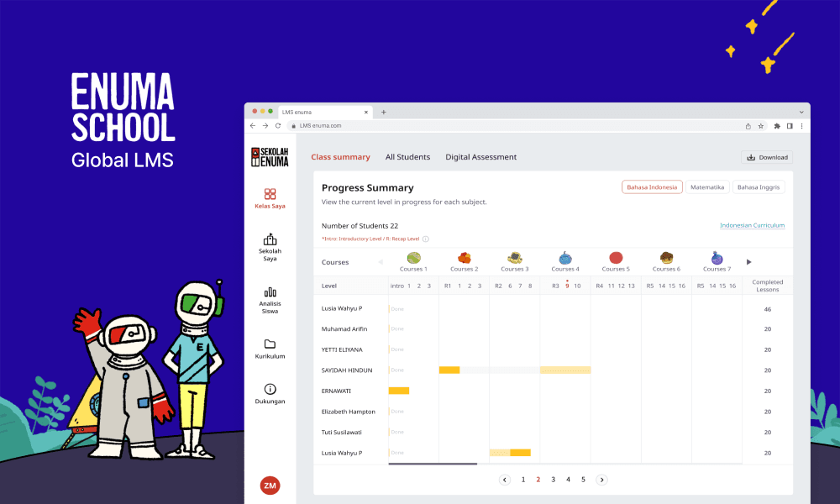Switch to Class summary tab

[341, 157]
